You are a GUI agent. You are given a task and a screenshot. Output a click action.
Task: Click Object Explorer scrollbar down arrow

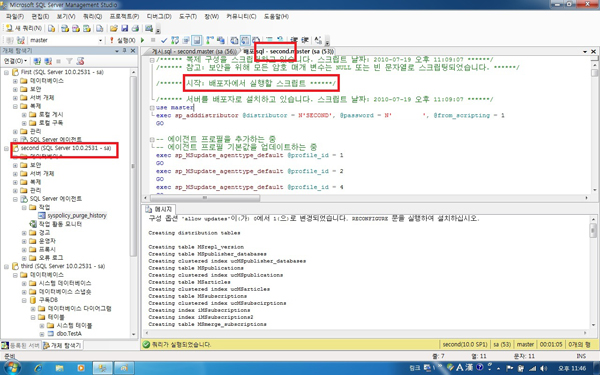coord(133,334)
